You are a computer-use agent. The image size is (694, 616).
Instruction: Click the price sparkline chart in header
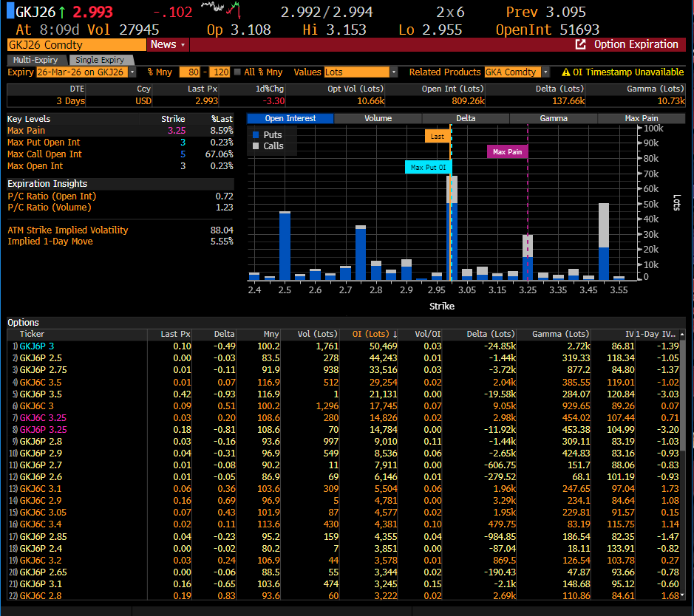tap(220, 9)
